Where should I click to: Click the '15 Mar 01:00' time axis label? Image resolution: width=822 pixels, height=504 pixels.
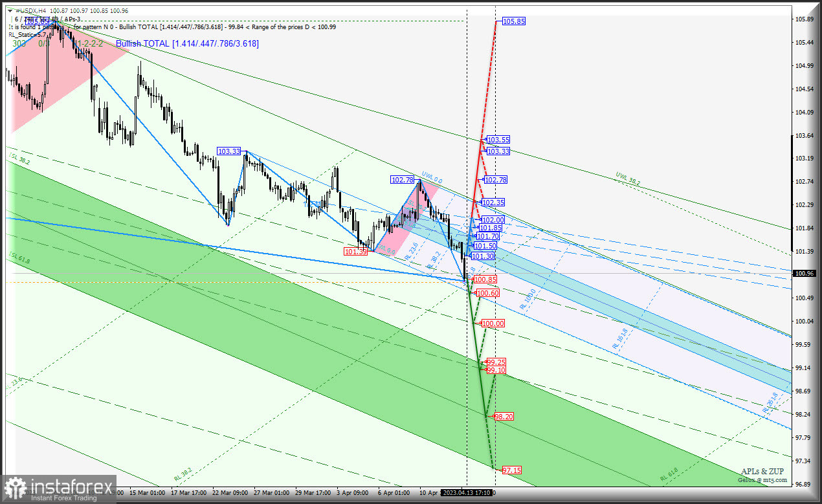point(146,493)
